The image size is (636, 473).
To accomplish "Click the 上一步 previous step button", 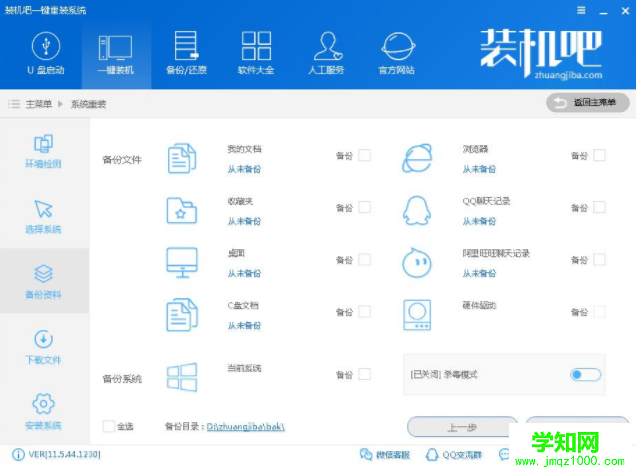I will pos(462,427).
